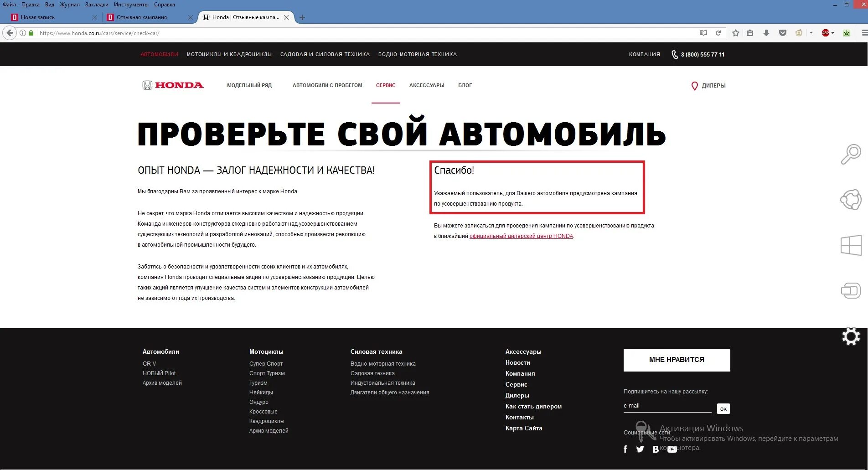Open the Facebook social icon in footer
The width and height of the screenshot is (868, 470).
(625, 449)
